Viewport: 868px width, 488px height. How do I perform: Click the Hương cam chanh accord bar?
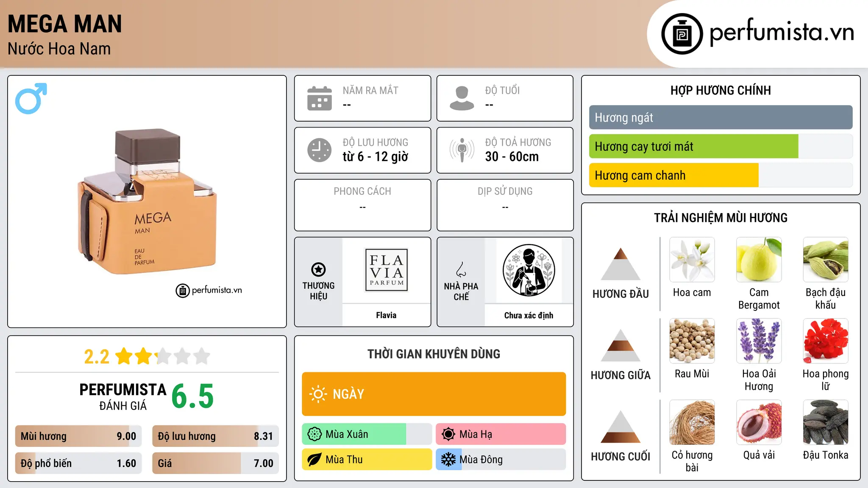click(x=721, y=175)
